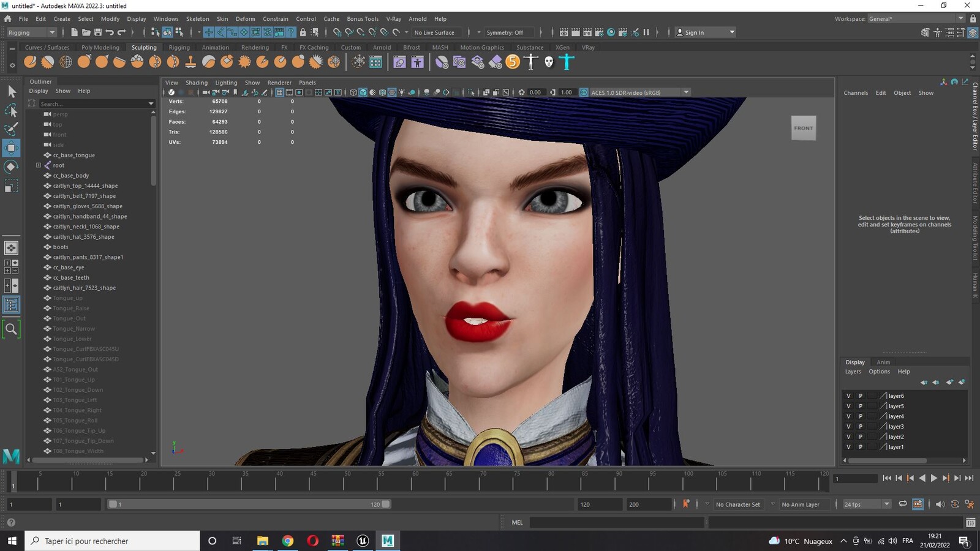980x551 pixels.
Task: Open the viewport Shading menu
Action: point(197,83)
